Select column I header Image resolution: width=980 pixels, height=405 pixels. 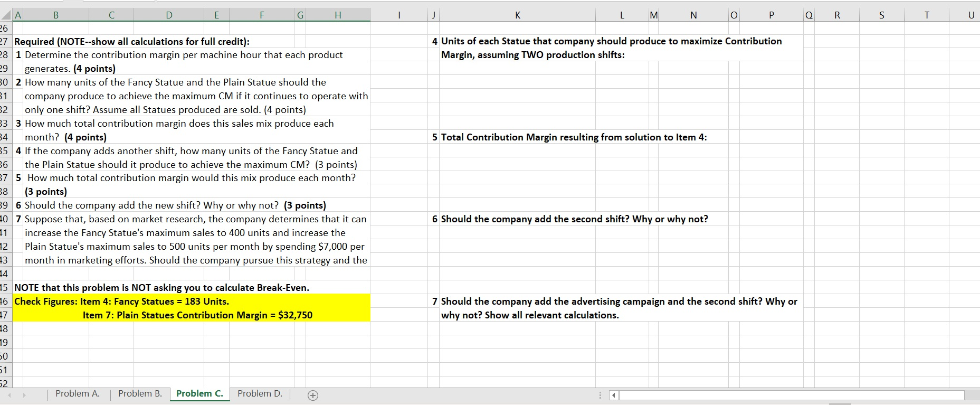point(399,15)
